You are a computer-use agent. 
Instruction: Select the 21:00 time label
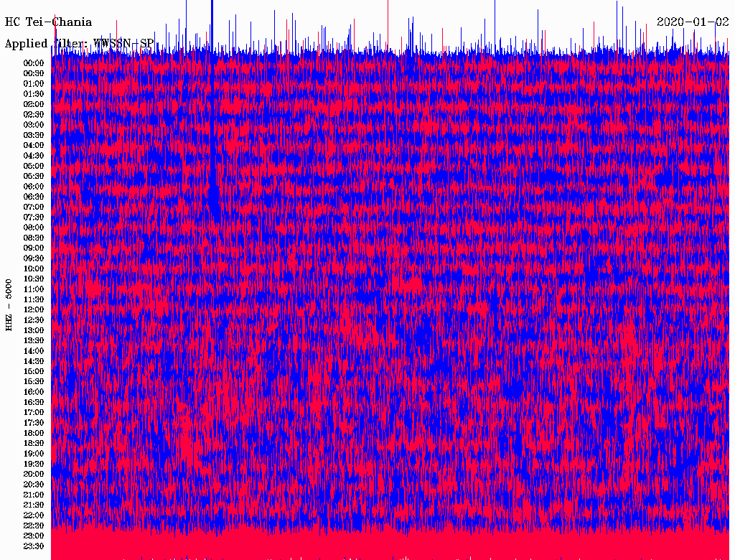click(34, 495)
